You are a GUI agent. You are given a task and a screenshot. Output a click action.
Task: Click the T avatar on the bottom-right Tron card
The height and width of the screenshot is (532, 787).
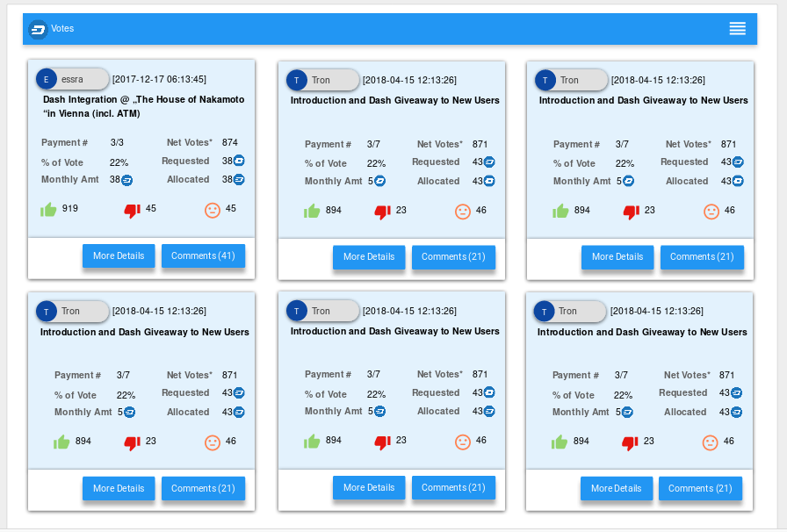pos(544,312)
